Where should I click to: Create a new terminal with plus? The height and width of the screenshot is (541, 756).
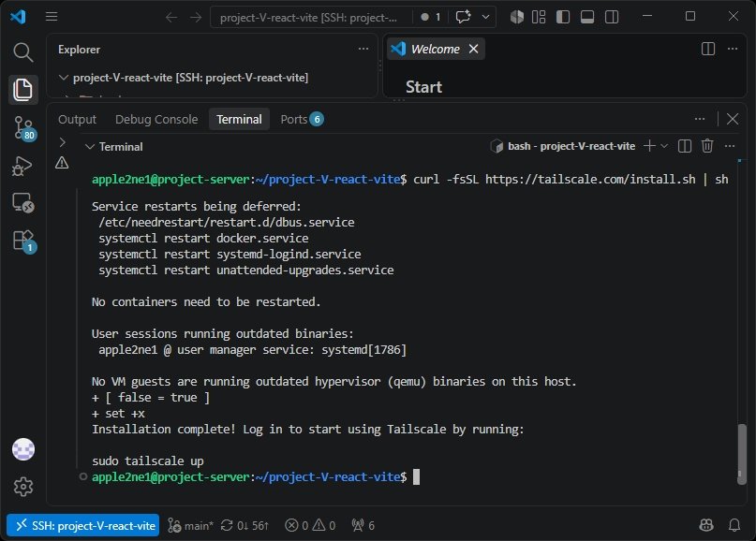649,146
